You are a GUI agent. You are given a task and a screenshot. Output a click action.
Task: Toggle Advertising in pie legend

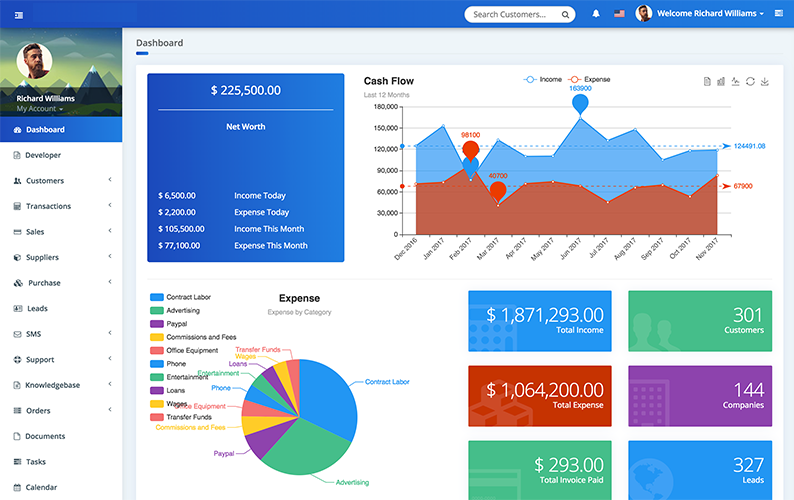[175, 311]
